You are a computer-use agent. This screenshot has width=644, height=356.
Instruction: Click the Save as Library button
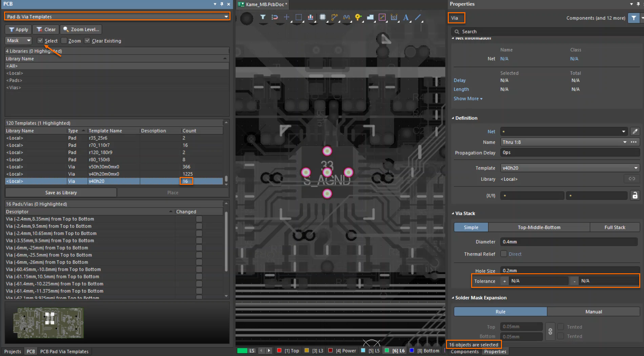61,193
